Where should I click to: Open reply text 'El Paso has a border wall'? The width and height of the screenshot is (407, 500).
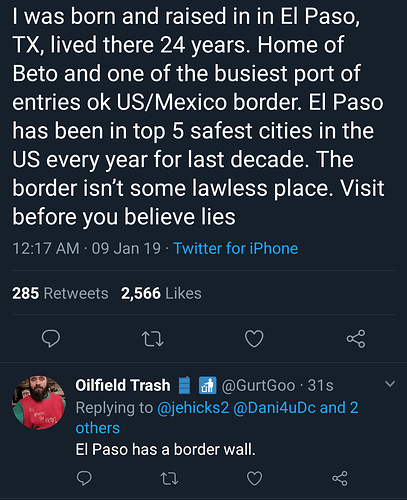pyautogui.click(x=165, y=450)
